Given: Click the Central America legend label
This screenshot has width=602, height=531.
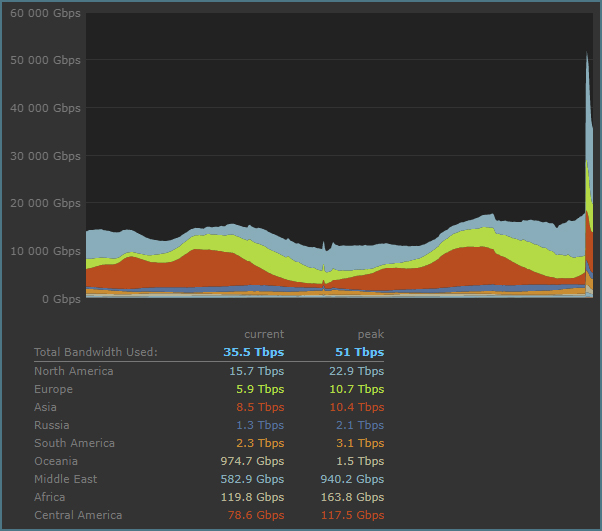Looking at the screenshot, I should (78, 515).
